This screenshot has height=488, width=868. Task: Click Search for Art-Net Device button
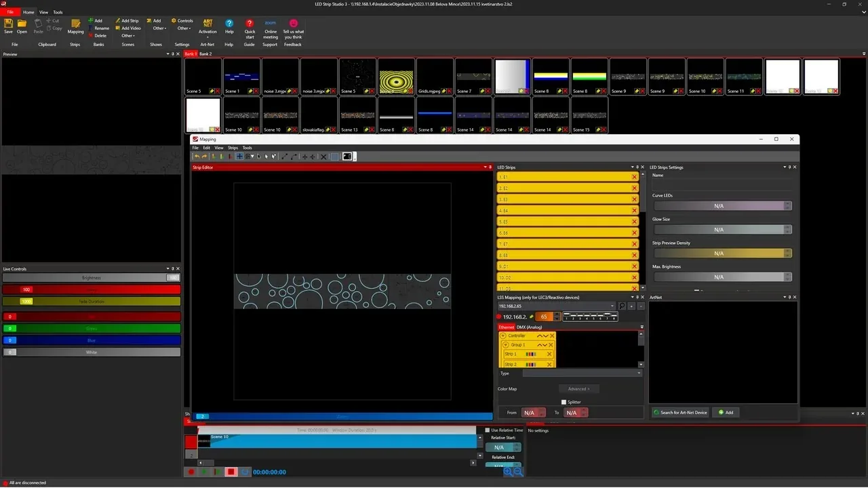[x=680, y=412]
